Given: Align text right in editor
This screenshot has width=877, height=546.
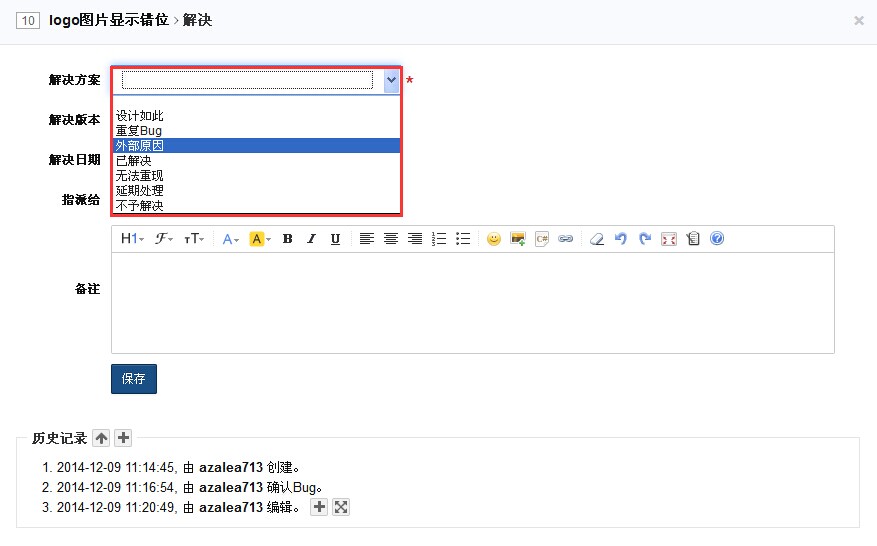Looking at the screenshot, I should (414, 239).
